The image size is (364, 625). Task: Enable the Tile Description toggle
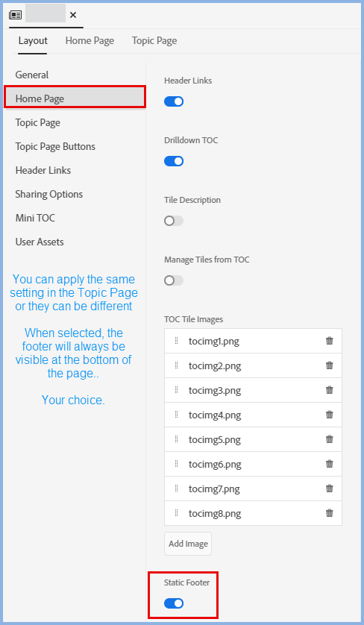(x=174, y=221)
